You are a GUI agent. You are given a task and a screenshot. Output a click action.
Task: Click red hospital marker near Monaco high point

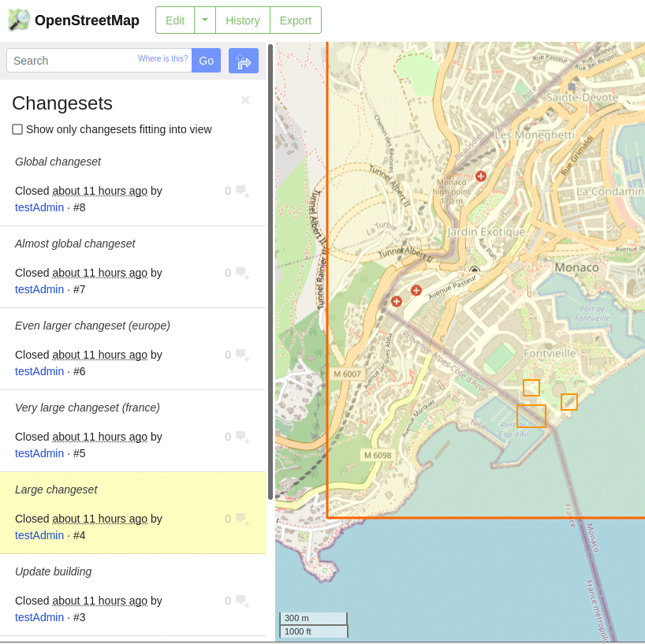[480, 177]
